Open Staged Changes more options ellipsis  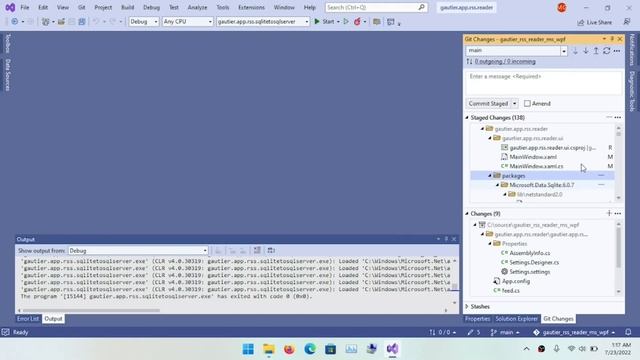[618, 118]
